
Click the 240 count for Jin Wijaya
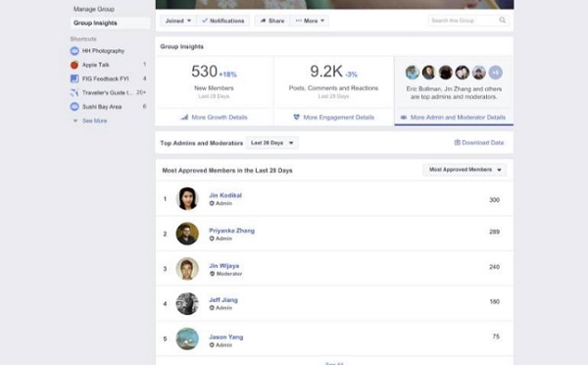(494, 267)
